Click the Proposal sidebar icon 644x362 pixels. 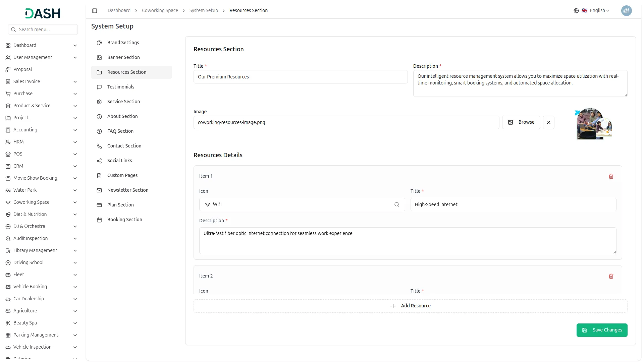coord(8,70)
